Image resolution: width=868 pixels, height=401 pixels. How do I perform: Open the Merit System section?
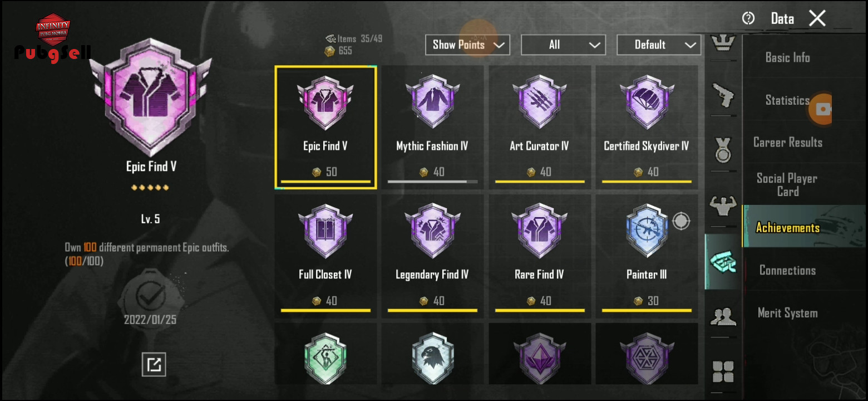(x=787, y=313)
